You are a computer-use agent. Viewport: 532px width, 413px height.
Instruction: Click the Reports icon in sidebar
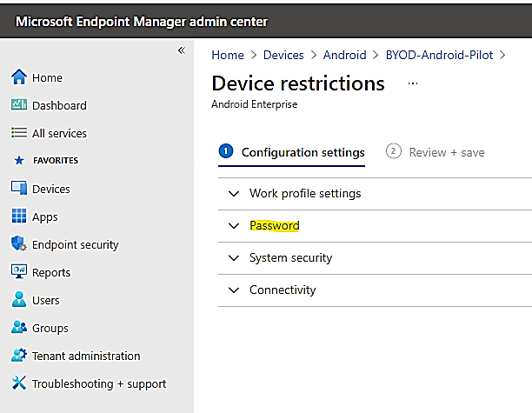click(19, 272)
